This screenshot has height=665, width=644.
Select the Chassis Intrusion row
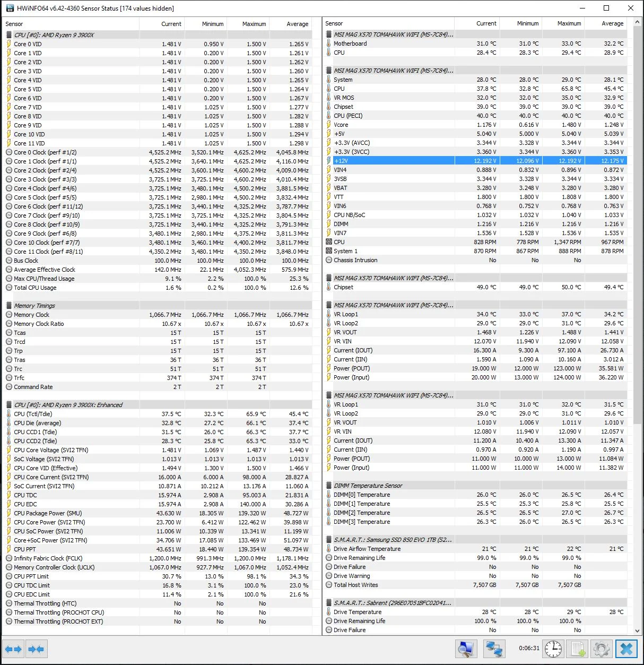coord(475,260)
